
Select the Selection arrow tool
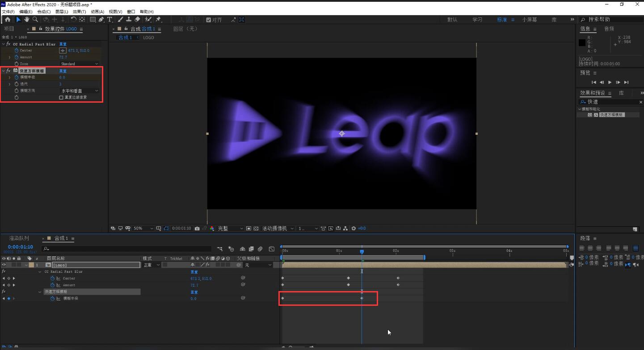pos(18,20)
